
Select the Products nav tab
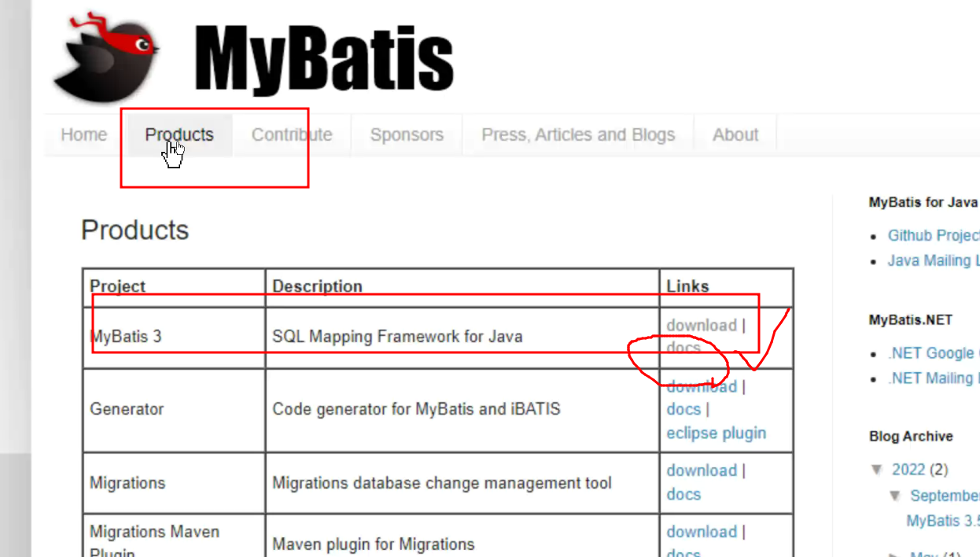[179, 135]
